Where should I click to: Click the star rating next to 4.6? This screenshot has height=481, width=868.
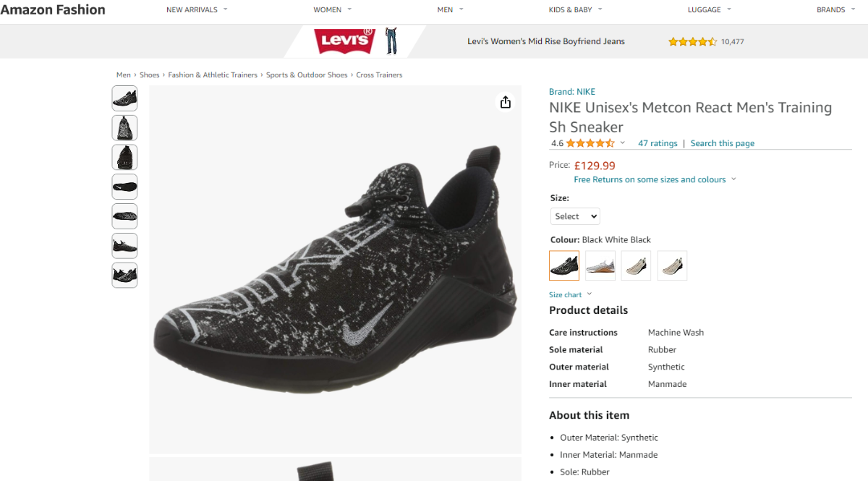click(590, 143)
